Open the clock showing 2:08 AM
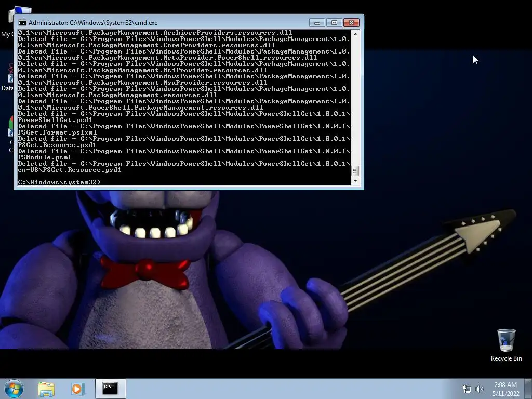The image size is (532, 399). [506, 385]
